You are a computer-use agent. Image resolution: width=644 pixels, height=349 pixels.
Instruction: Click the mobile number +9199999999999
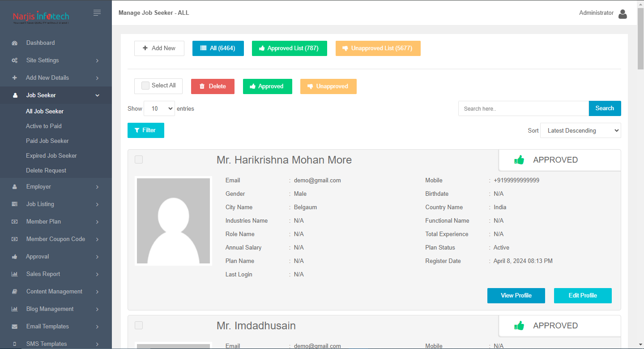coord(516,180)
